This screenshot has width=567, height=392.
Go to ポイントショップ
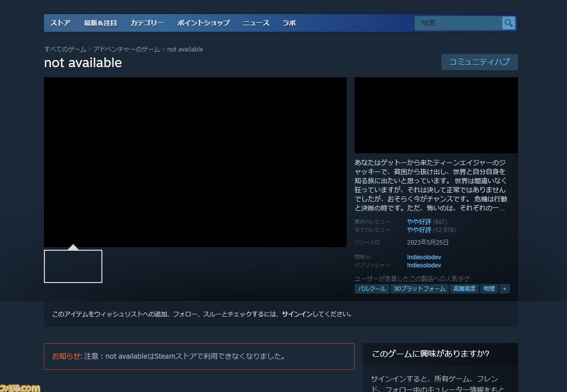pyautogui.click(x=203, y=23)
